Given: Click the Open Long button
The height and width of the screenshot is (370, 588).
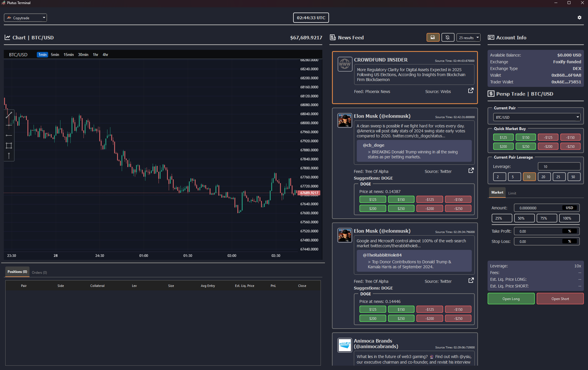Looking at the screenshot, I should [511, 299].
